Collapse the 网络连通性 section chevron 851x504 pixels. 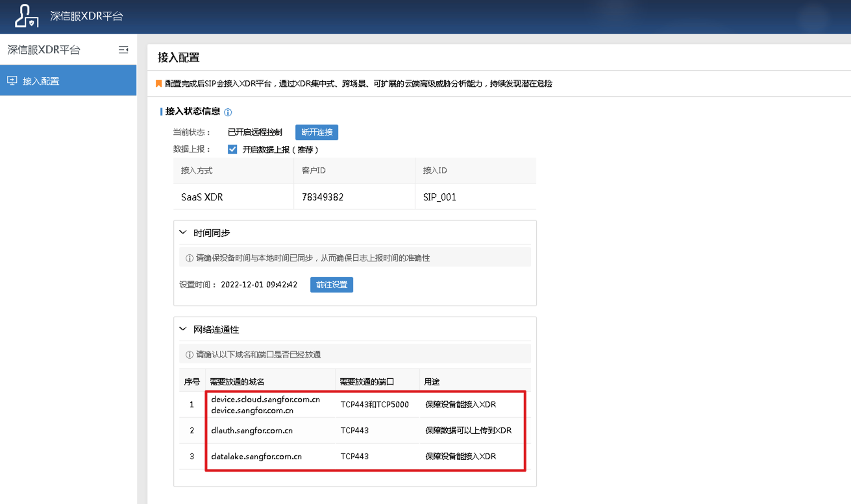point(182,328)
